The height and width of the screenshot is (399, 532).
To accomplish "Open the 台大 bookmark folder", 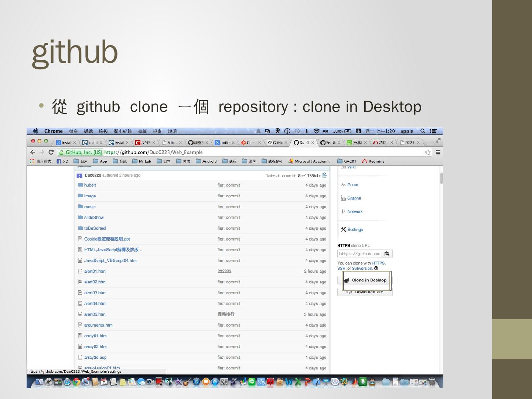I will [x=81, y=161].
